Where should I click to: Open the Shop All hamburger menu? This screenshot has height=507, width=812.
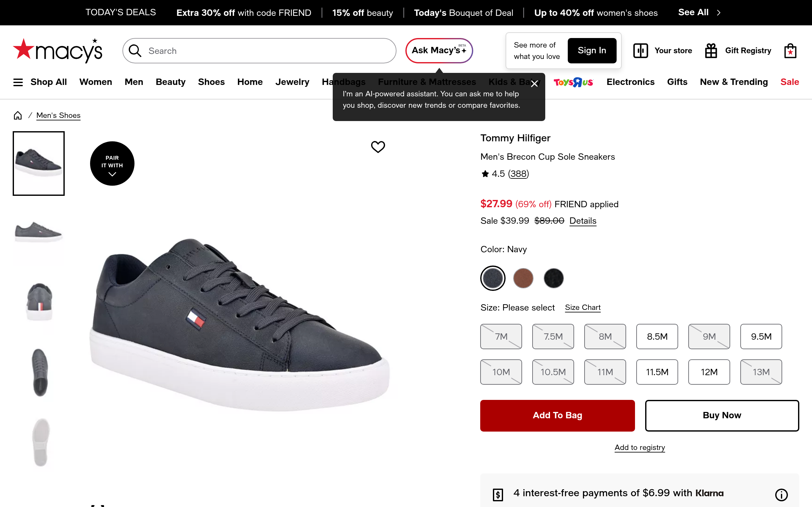tap(18, 82)
